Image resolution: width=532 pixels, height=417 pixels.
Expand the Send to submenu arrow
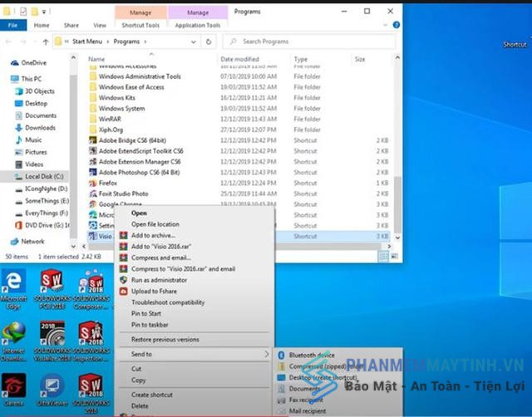point(267,354)
